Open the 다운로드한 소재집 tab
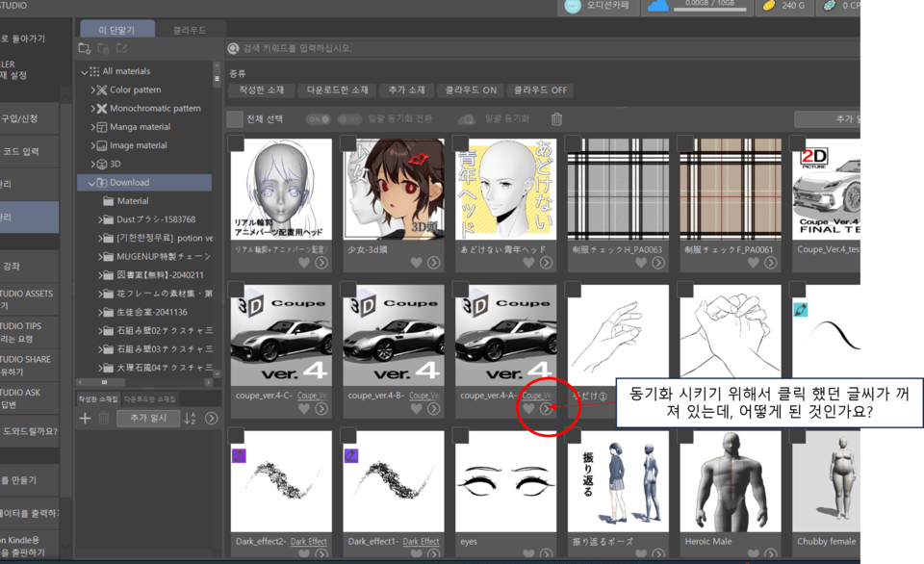 [150, 399]
